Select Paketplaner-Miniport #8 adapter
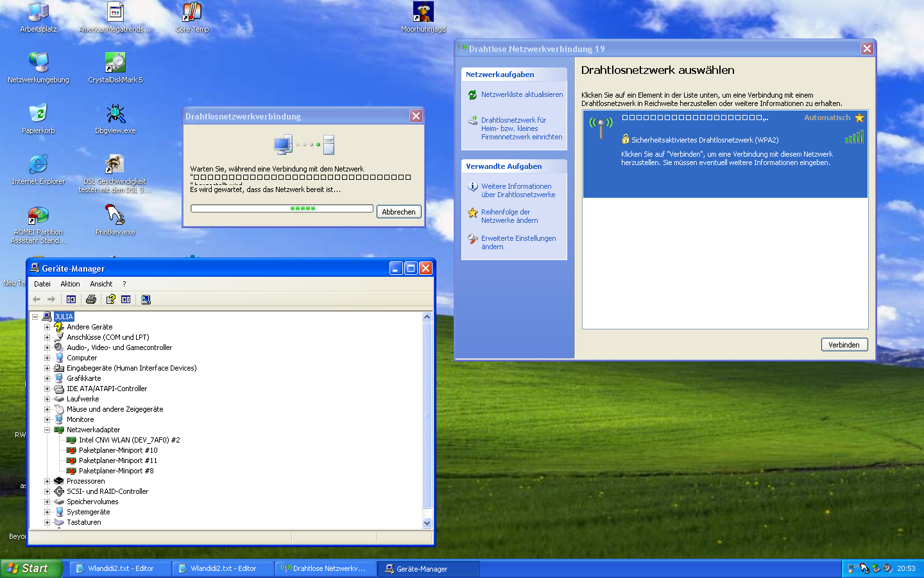The height and width of the screenshot is (578, 924). point(116,471)
